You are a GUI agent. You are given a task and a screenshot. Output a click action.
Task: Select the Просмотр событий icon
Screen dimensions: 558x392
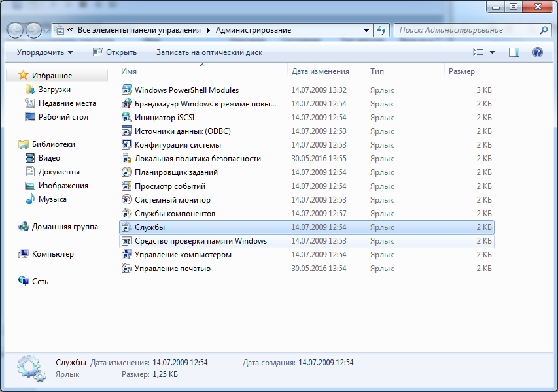coord(127,186)
